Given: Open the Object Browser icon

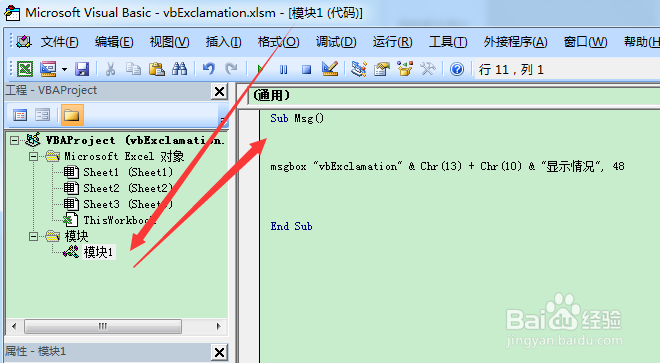Looking at the screenshot, I should pos(405,69).
